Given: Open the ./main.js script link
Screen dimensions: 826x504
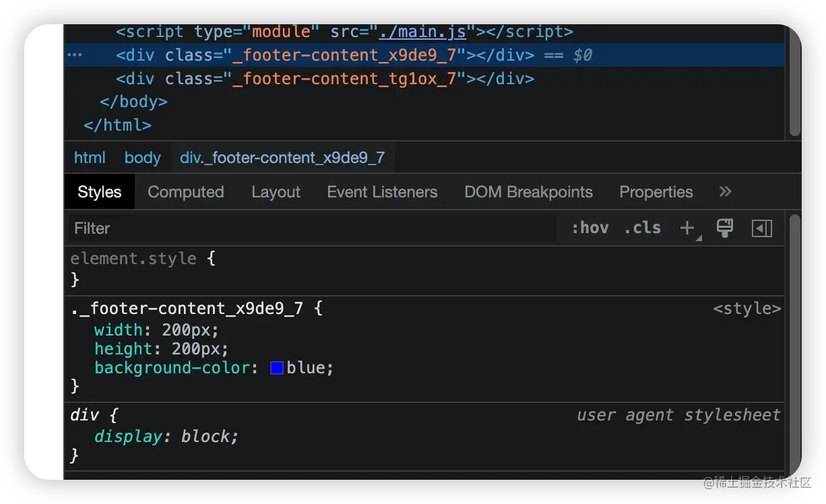Looking at the screenshot, I should tap(422, 32).
